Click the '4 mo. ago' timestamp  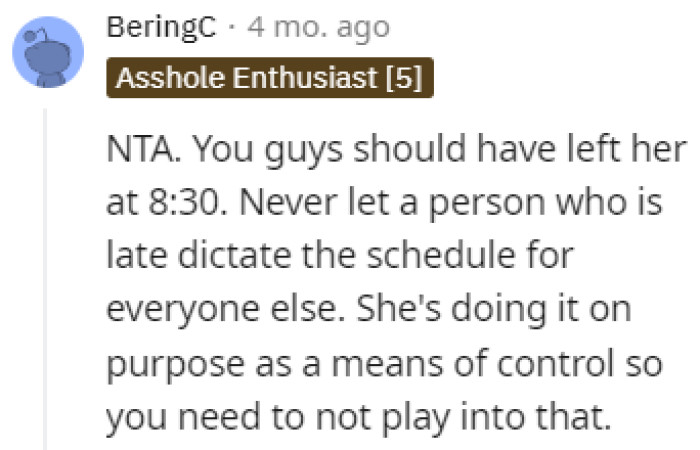[317, 28]
